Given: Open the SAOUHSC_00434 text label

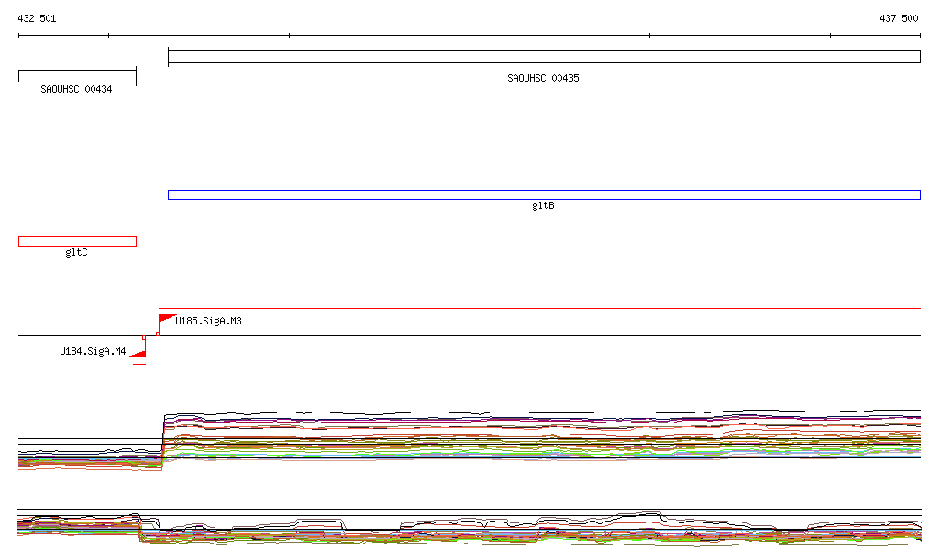Looking at the screenshot, I should pyautogui.click(x=77, y=90).
